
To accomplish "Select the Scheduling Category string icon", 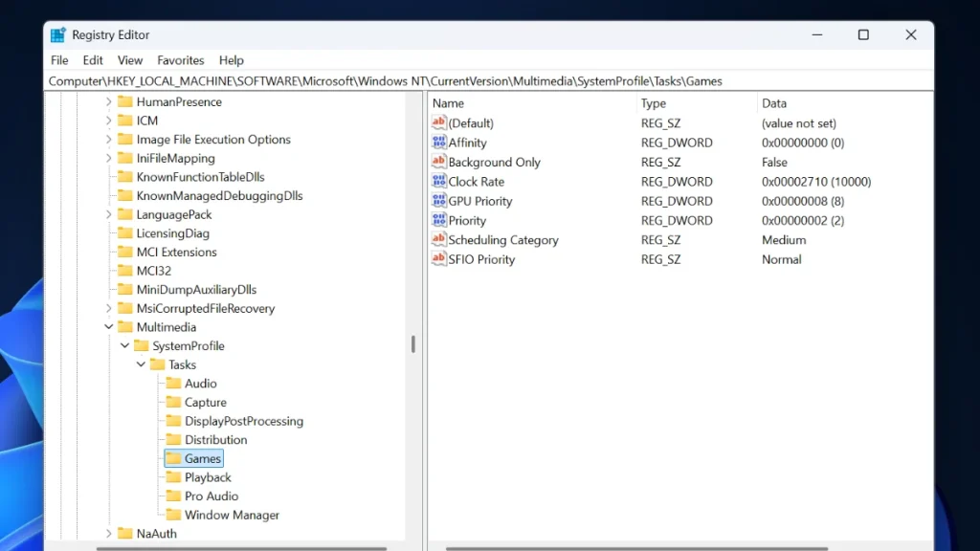I will pos(439,239).
